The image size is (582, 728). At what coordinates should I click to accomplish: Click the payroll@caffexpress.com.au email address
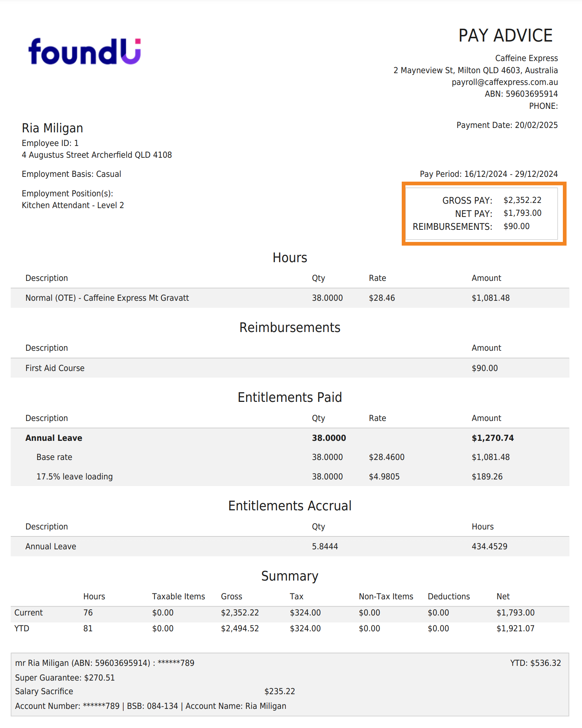click(x=504, y=82)
